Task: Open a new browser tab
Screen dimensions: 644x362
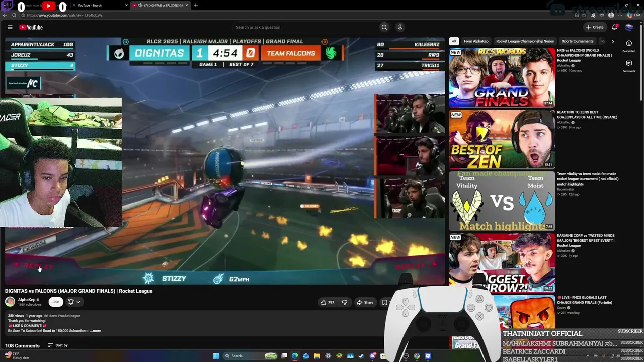Action: tap(196, 5)
